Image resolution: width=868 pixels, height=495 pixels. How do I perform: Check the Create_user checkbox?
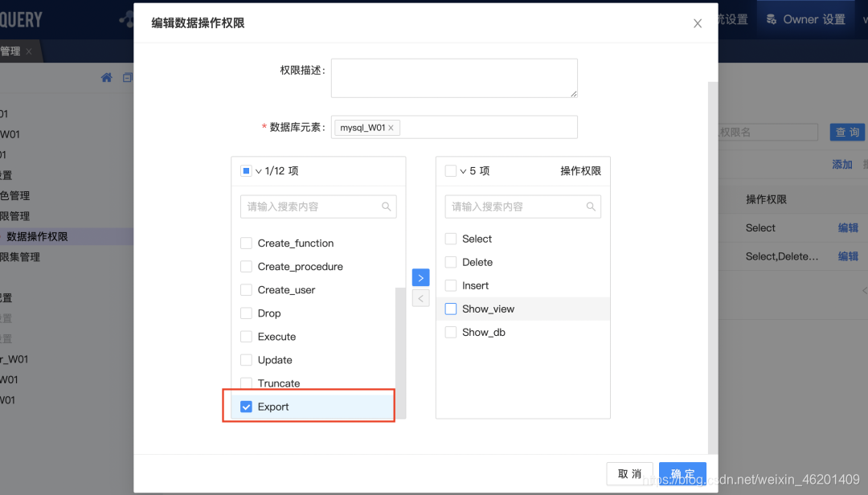[247, 289]
